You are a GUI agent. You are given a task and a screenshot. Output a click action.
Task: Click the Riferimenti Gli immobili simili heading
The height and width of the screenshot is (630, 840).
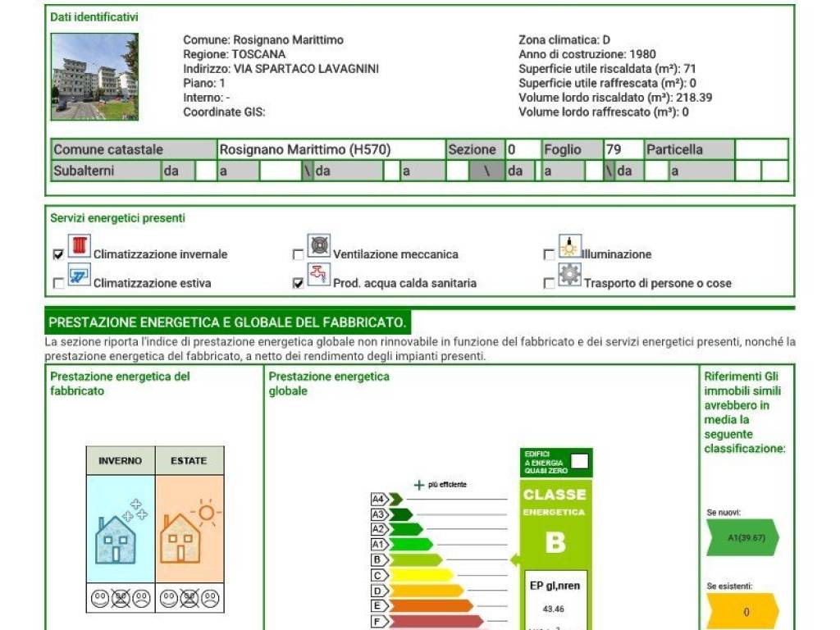tap(745, 413)
